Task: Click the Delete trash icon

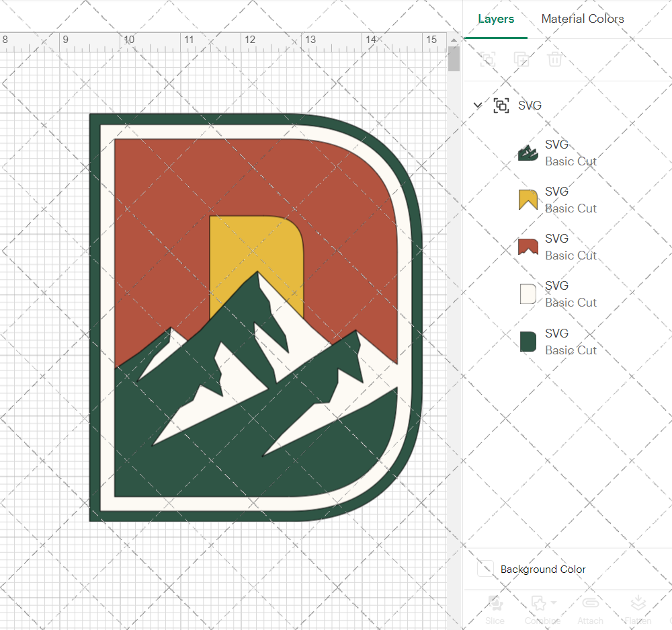Action: [x=554, y=59]
